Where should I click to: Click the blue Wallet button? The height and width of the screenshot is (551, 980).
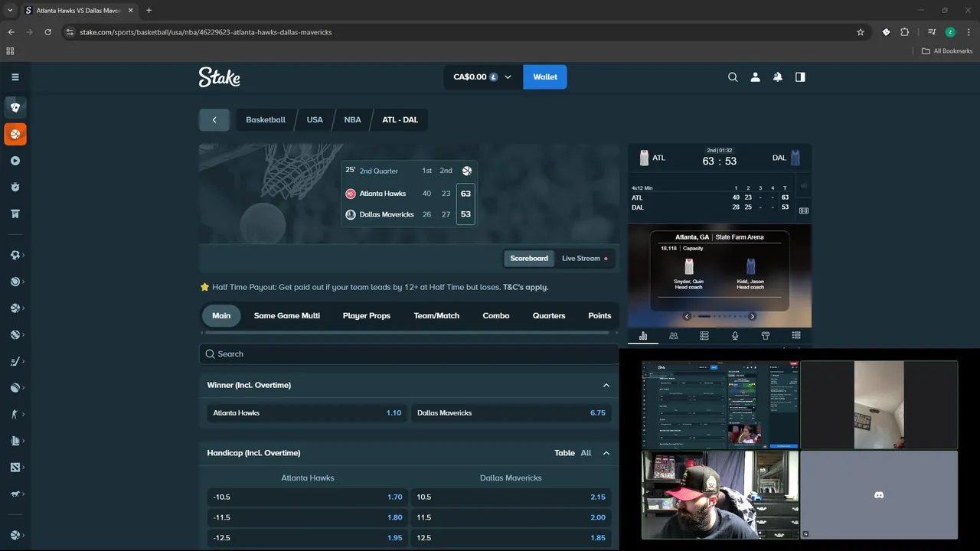(545, 77)
